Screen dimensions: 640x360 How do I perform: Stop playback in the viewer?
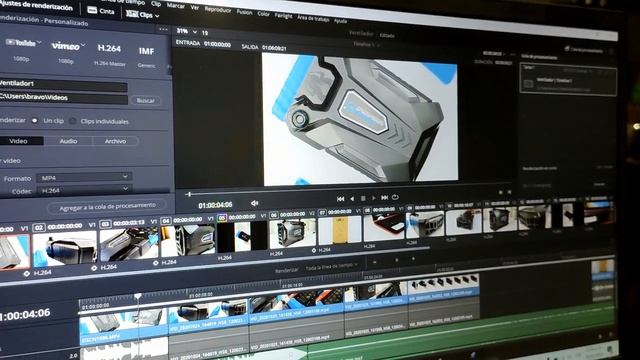(x=363, y=198)
